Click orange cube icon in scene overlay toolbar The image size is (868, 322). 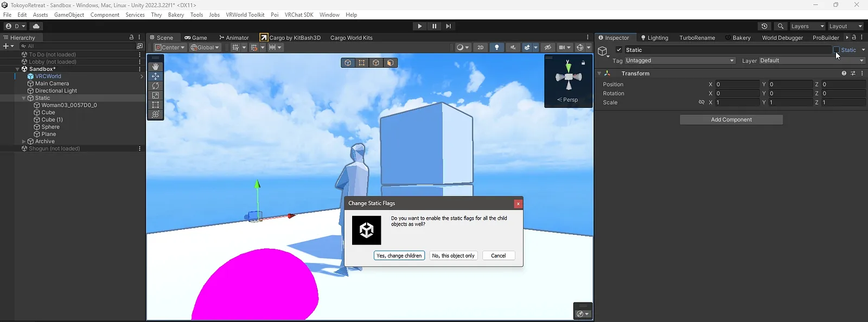point(390,63)
